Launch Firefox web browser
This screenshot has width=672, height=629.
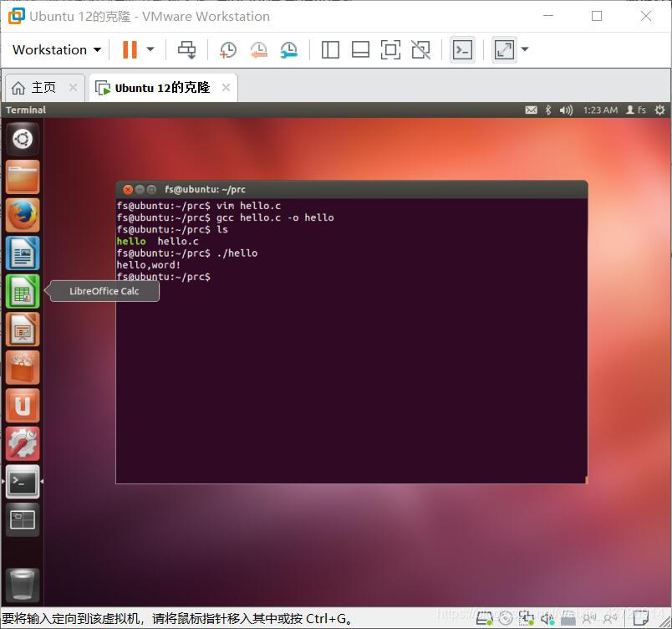(23, 215)
